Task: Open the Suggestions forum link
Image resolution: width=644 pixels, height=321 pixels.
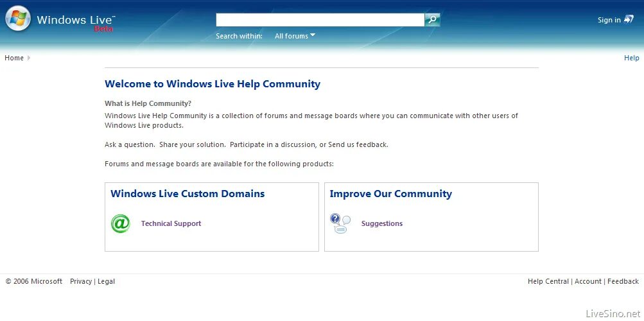Action: click(381, 223)
